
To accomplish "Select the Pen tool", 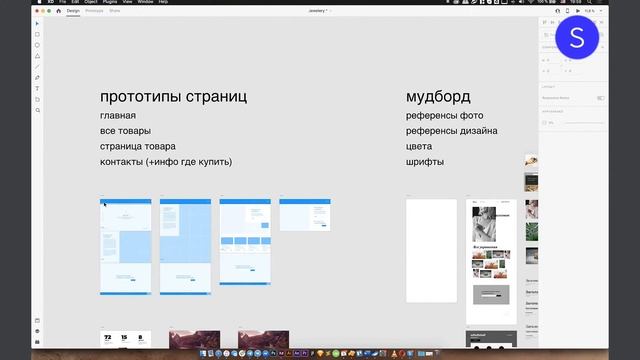I will pyautogui.click(x=37, y=78).
